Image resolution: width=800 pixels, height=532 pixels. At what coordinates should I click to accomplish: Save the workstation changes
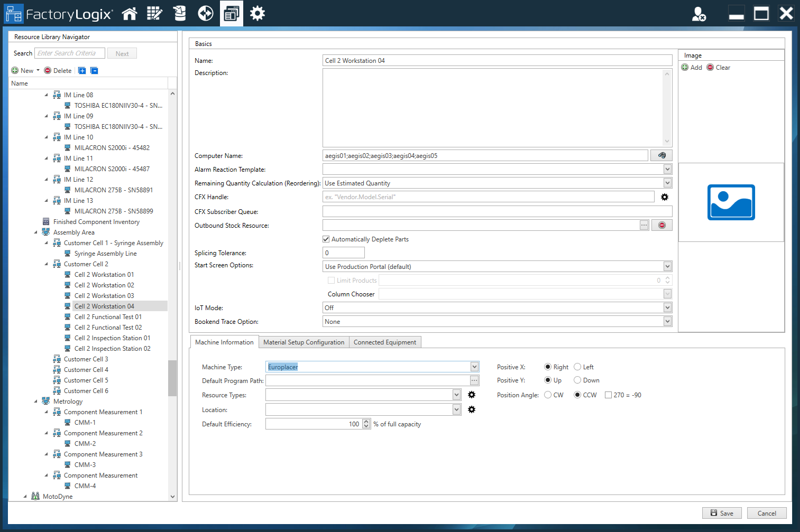pos(722,513)
